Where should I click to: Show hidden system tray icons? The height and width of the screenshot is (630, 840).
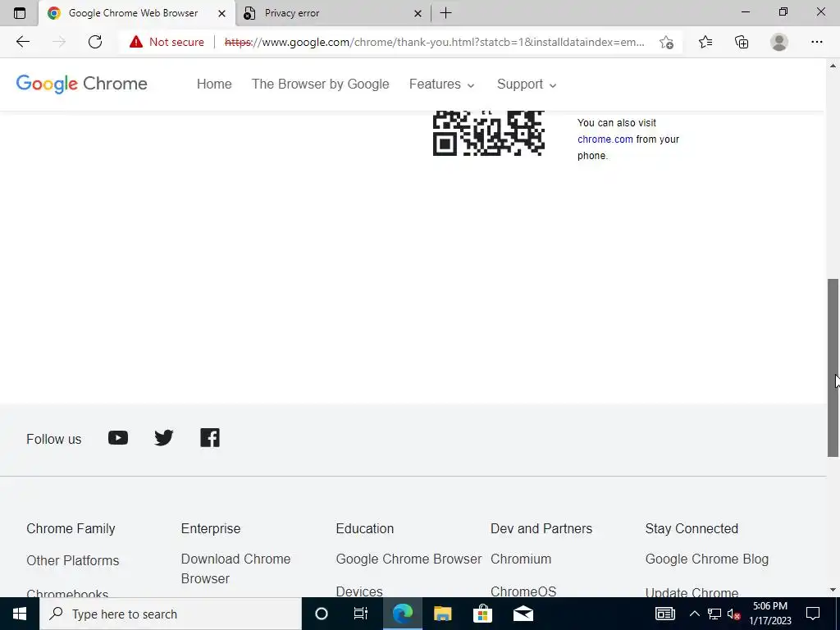(694, 614)
